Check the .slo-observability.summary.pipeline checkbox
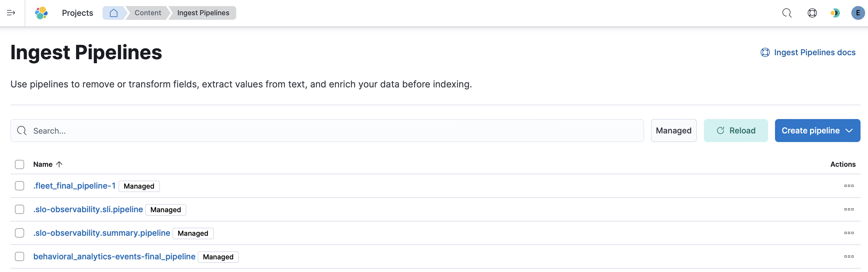 tap(20, 233)
